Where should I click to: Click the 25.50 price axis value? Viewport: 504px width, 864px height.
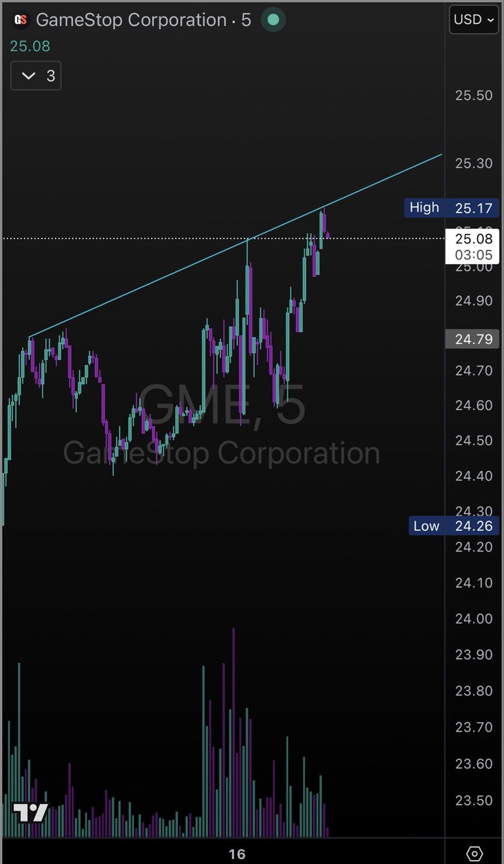474,96
